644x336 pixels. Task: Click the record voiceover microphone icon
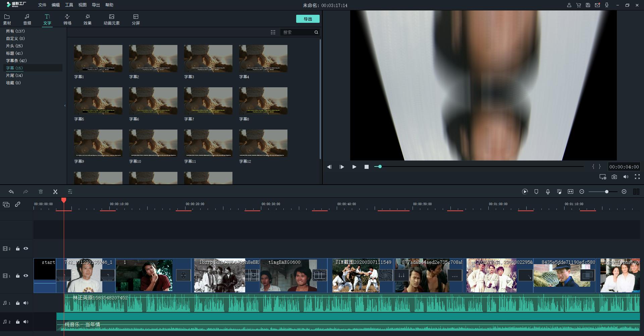548,192
